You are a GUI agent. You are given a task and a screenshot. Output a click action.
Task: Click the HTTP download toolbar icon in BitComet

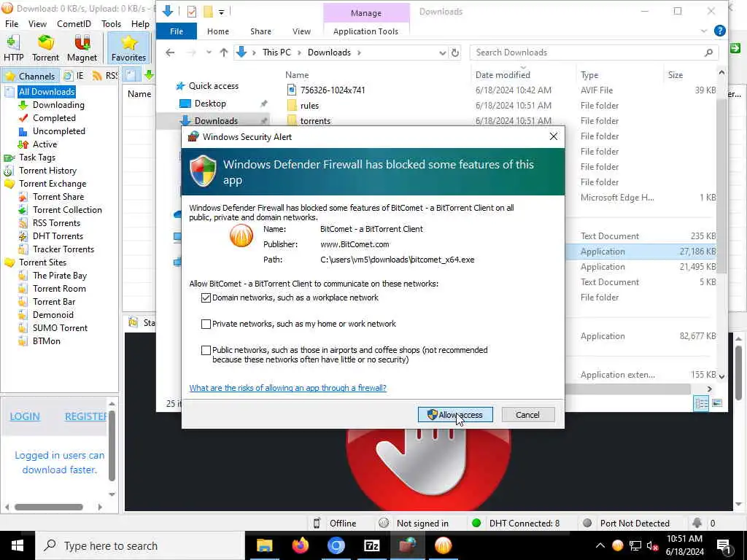[x=13, y=48]
